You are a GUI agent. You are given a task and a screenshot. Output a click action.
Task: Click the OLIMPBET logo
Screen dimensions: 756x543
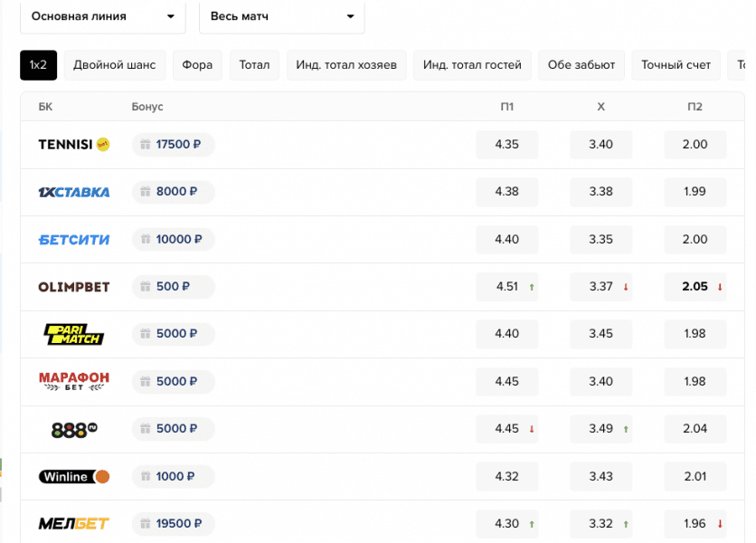coord(73,287)
